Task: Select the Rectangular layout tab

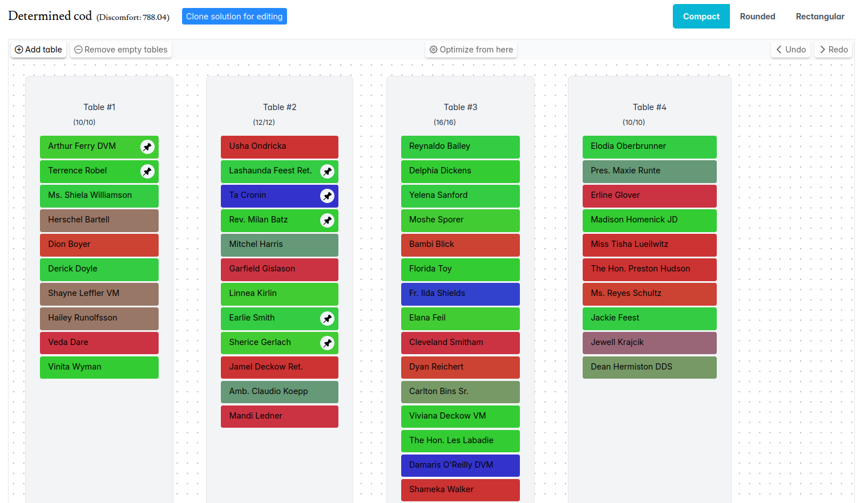Action: point(819,17)
